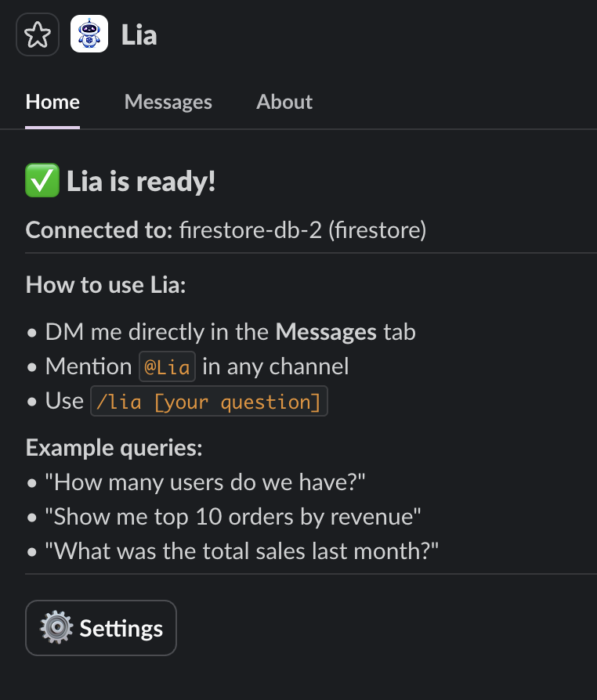Image resolution: width=597 pixels, height=700 pixels.
Task: Click the green checkmark emoji
Action: pos(42,182)
